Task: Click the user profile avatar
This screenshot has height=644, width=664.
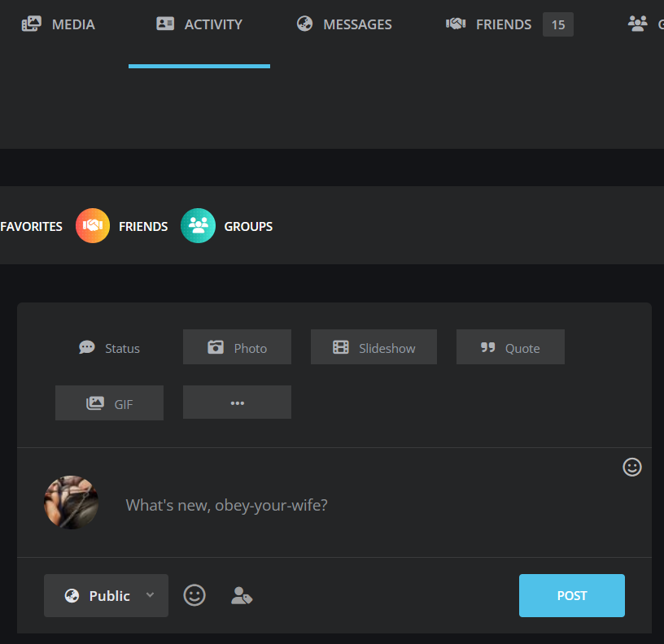Action: (72, 503)
